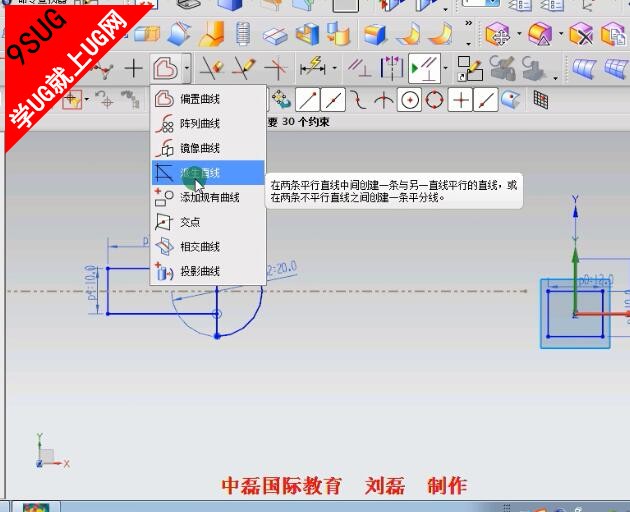The image size is (630, 512).
Task: Toggle the Bounded Grid snap option
Action: 541,99
